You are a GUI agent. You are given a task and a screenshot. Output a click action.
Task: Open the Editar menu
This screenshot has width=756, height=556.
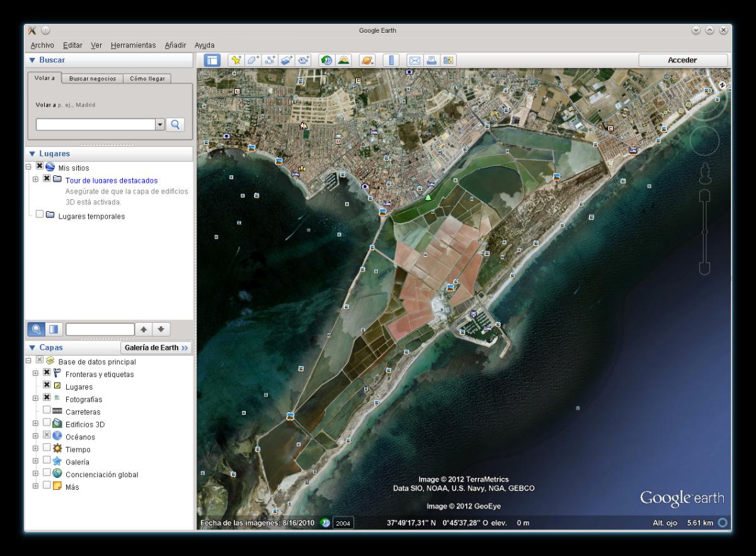point(72,45)
